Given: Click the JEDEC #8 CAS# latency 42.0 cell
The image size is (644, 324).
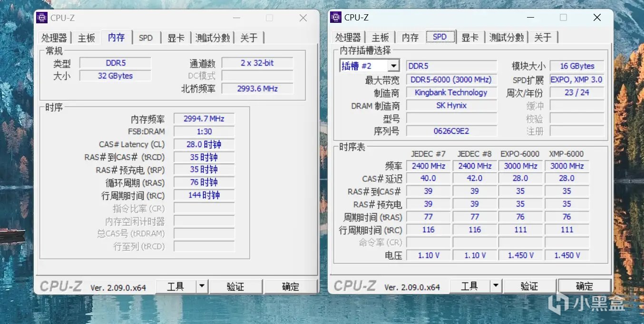Looking at the screenshot, I should 474,178.
